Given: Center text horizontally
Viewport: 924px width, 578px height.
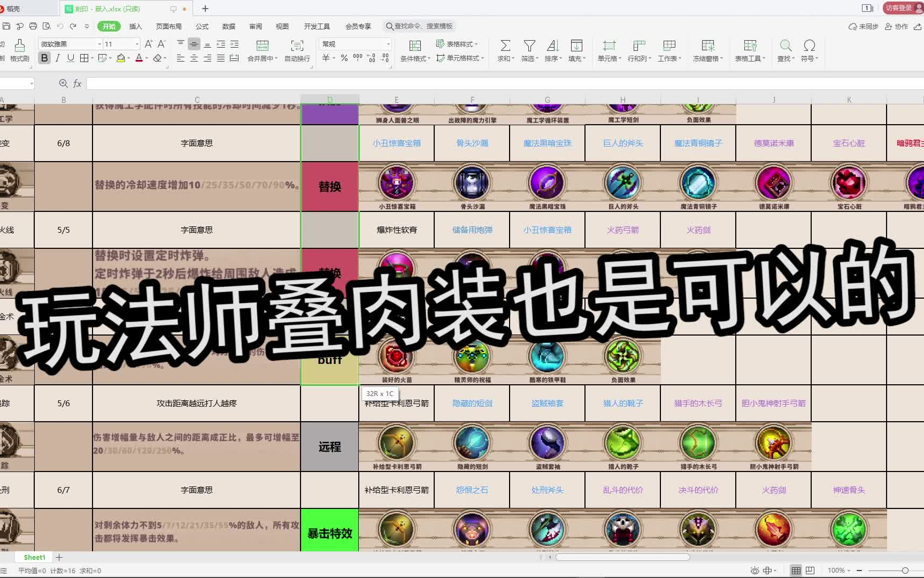Looking at the screenshot, I should click(194, 58).
